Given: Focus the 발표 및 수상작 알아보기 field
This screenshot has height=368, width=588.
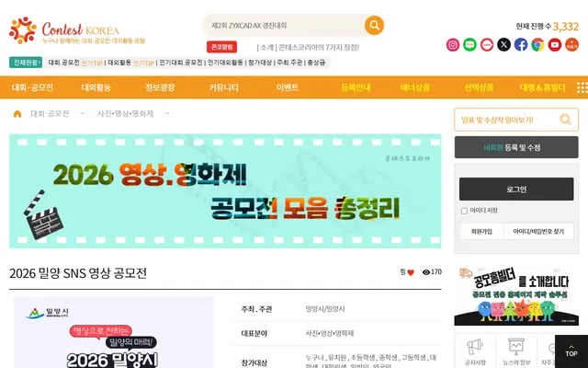Looking at the screenshot, I should click(506, 120).
